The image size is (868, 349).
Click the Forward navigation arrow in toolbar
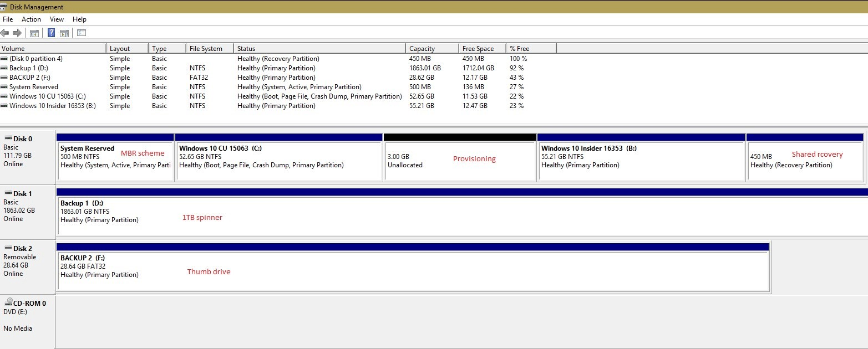[18, 33]
